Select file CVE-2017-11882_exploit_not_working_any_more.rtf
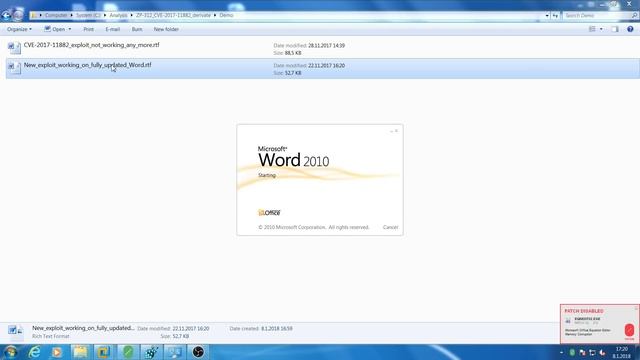Viewport: 640px width, 360px height. point(91,45)
